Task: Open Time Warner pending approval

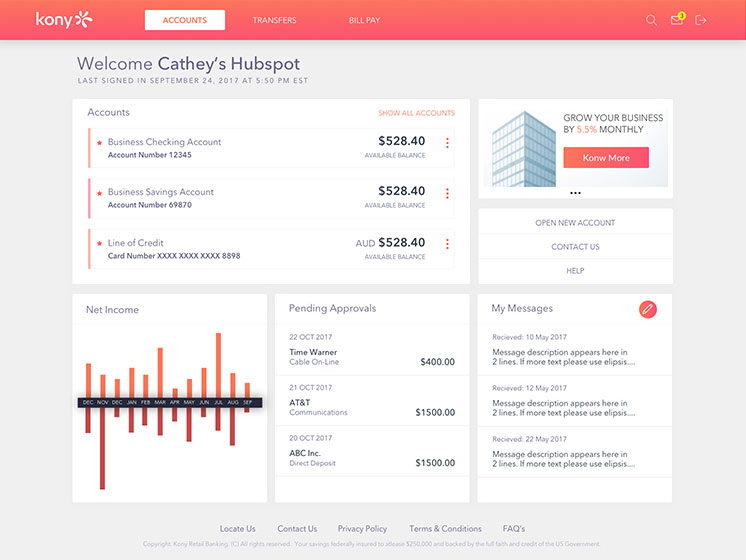Action: click(372, 350)
